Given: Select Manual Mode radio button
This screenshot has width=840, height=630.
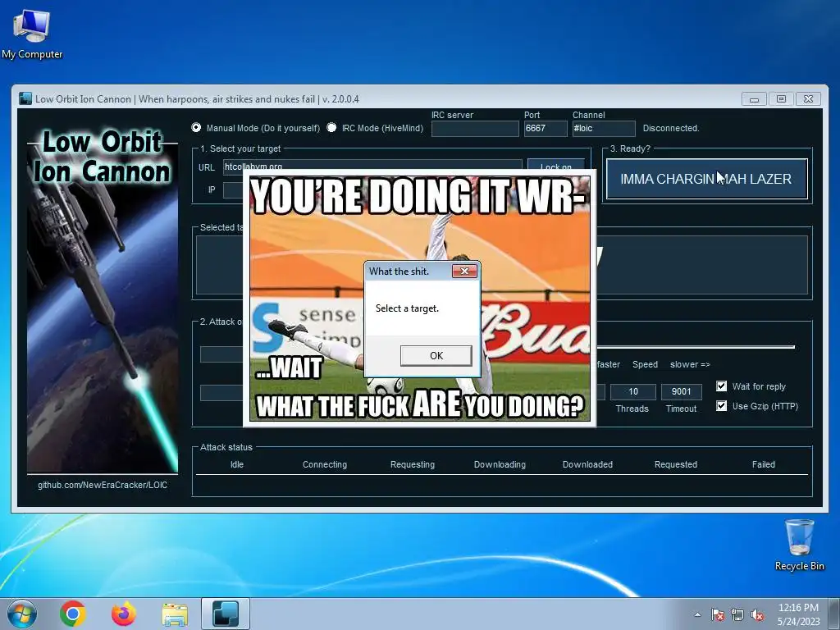Looking at the screenshot, I should coord(196,127).
